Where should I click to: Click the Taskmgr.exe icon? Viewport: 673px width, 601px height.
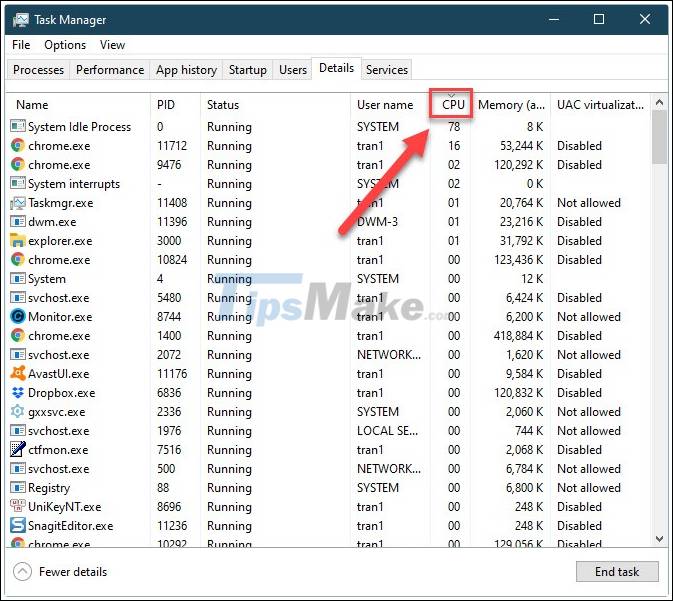[18, 203]
